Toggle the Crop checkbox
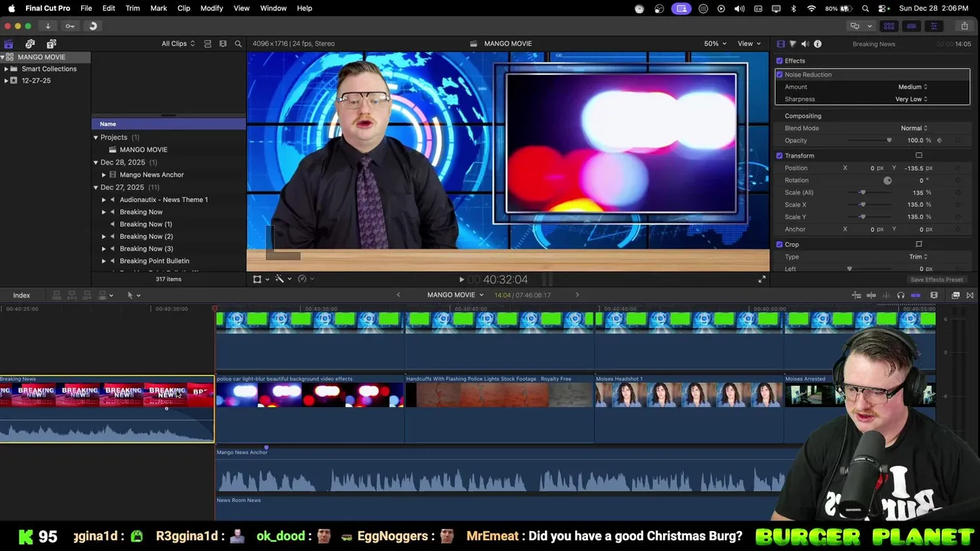This screenshot has height=551, width=980. pos(779,244)
